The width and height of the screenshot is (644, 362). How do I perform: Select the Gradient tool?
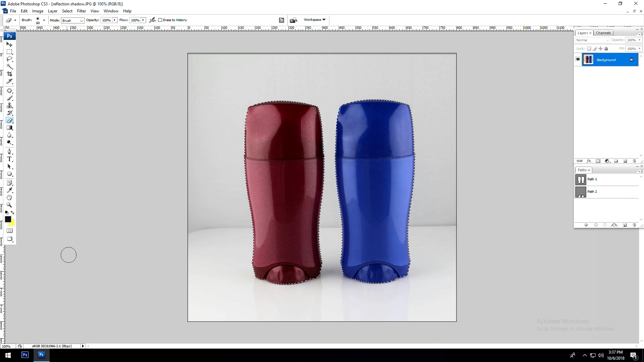pos(9,128)
